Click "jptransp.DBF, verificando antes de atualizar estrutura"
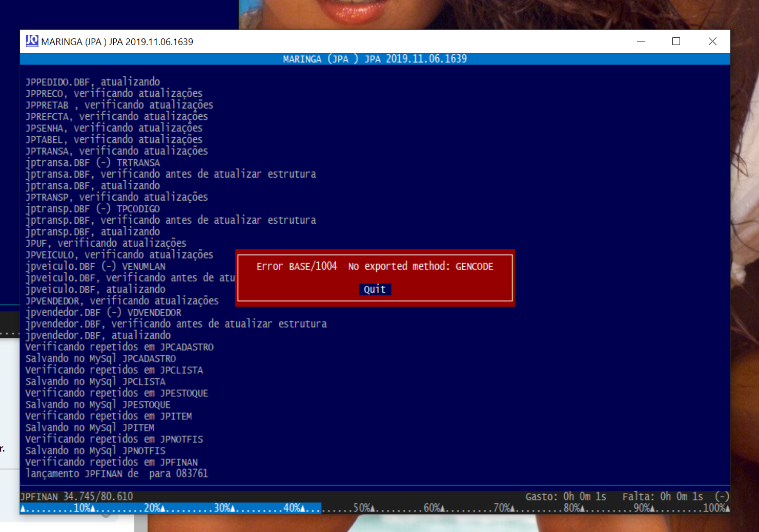 [x=171, y=220]
